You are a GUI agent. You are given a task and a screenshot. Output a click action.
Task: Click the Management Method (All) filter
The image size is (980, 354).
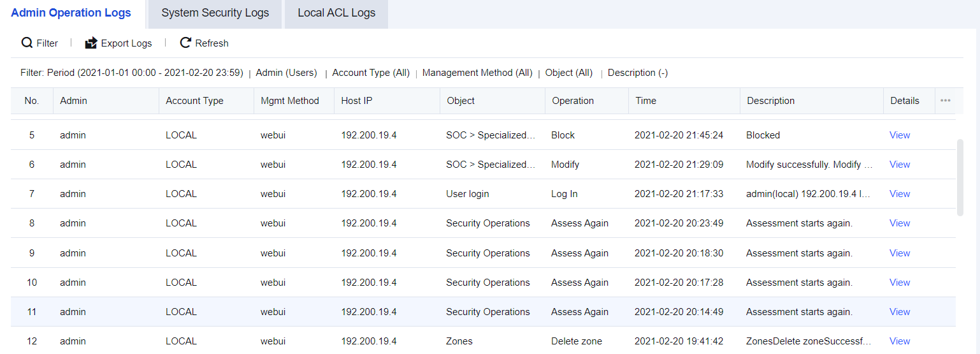click(x=477, y=73)
